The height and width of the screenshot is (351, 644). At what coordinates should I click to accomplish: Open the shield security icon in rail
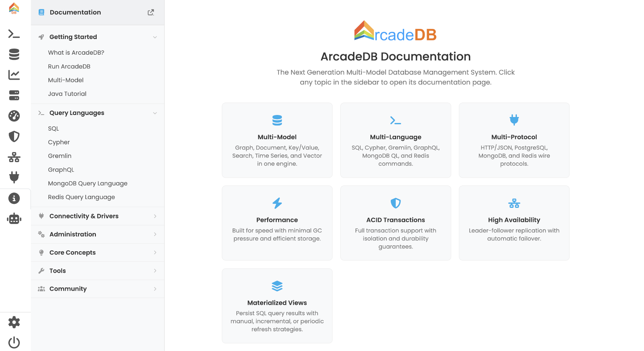(14, 136)
